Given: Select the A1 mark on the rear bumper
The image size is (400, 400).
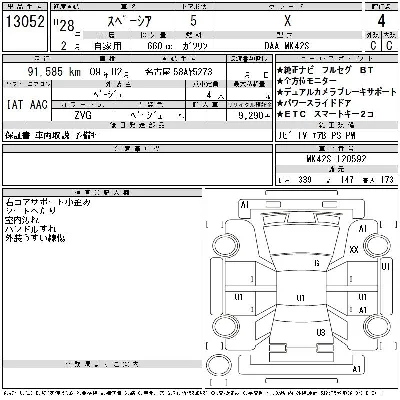Looking at the screenshot, I should pyautogui.click(x=357, y=369).
